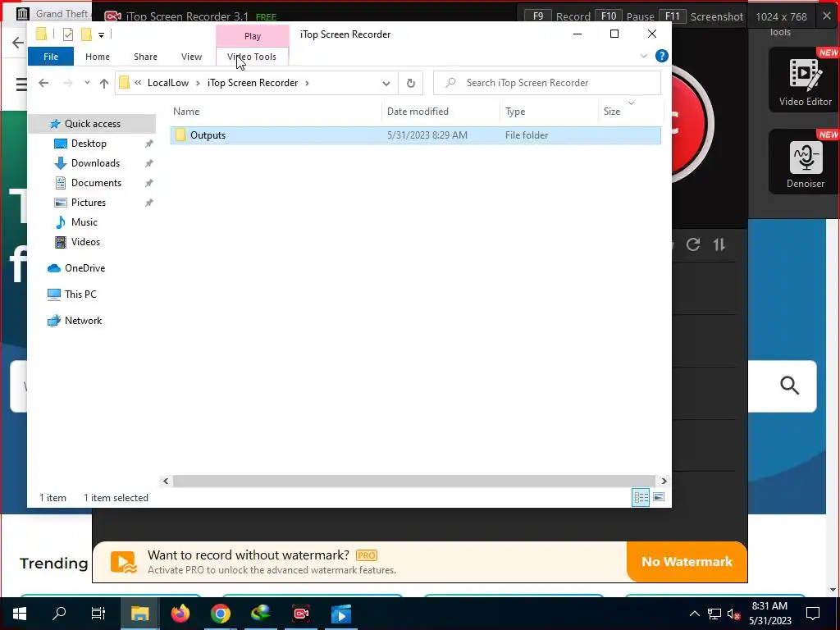The height and width of the screenshot is (630, 840).
Task: Open the notification center icon
Action: [x=813, y=614]
